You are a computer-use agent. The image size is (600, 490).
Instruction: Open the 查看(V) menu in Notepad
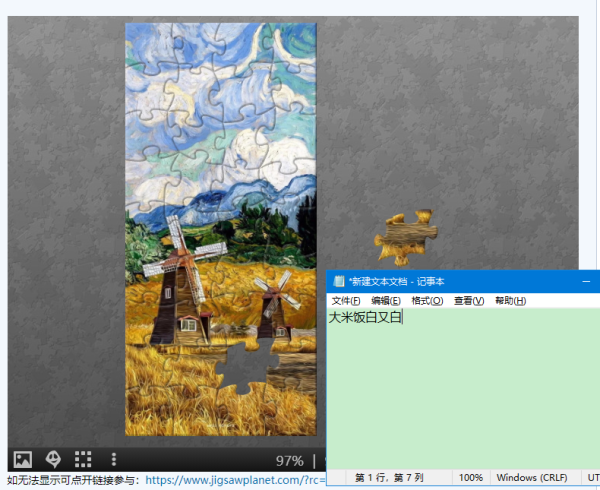coord(469,301)
